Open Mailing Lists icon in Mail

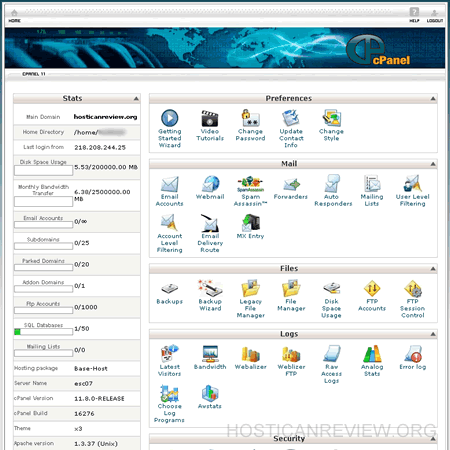[372, 184]
